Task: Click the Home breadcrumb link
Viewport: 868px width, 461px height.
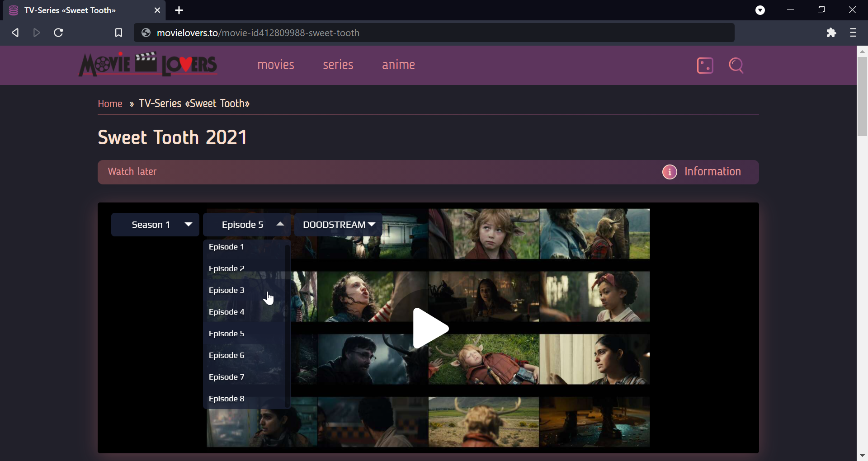Action: 110,104
